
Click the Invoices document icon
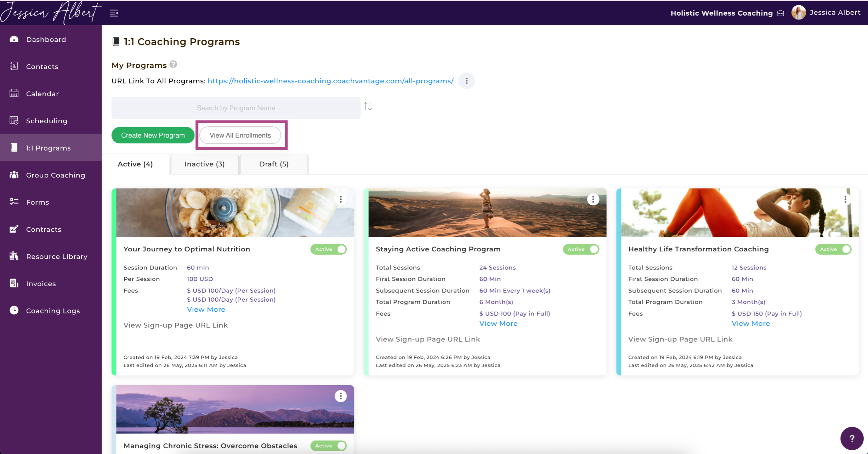click(14, 283)
